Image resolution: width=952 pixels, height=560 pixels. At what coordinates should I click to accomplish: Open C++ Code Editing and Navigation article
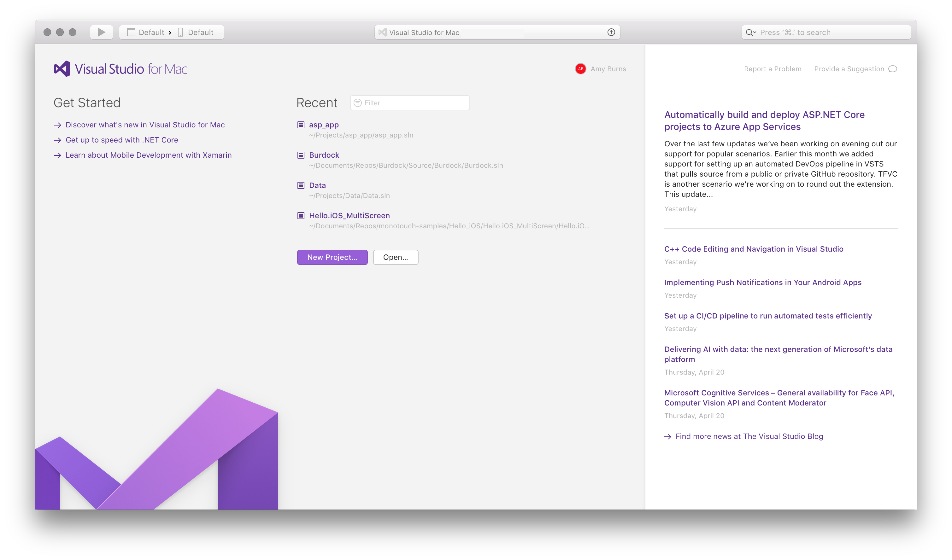(753, 249)
